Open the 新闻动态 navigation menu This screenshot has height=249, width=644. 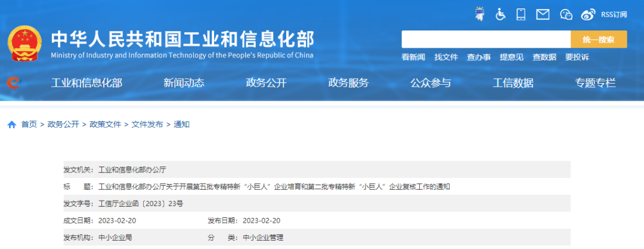pyautogui.click(x=184, y=83)
